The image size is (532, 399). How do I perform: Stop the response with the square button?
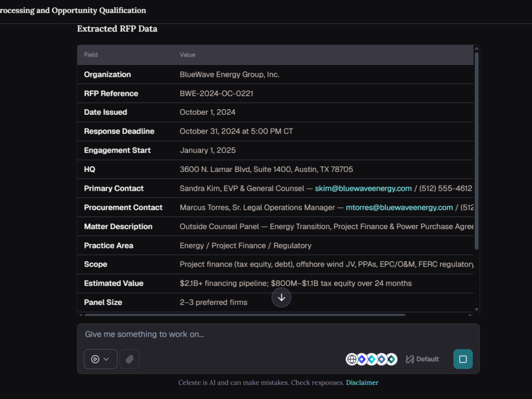(463, 359)
